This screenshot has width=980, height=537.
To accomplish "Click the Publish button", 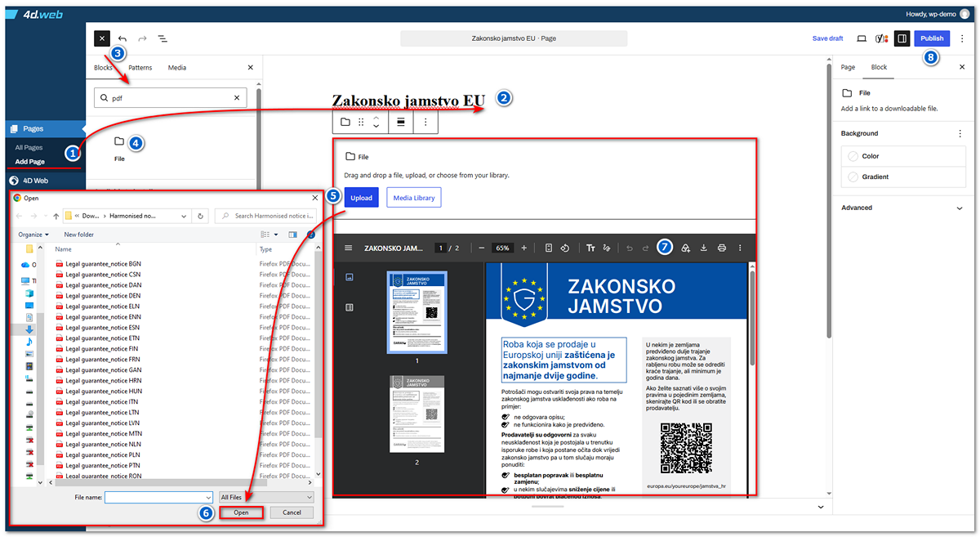I will coord(932,38).
